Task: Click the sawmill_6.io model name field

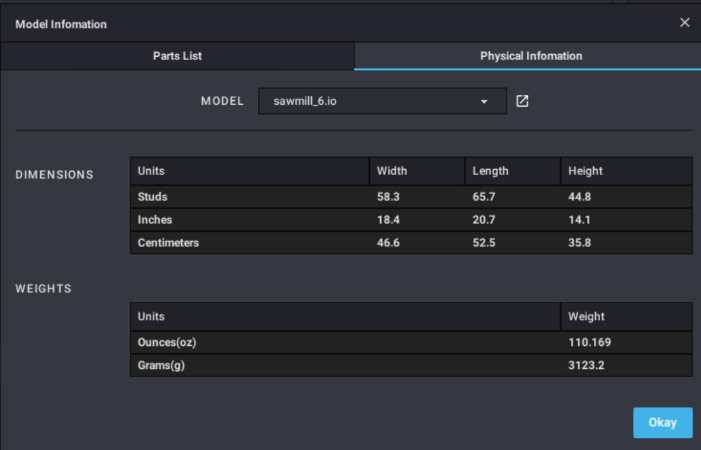Action: click(x=360, y=102)
